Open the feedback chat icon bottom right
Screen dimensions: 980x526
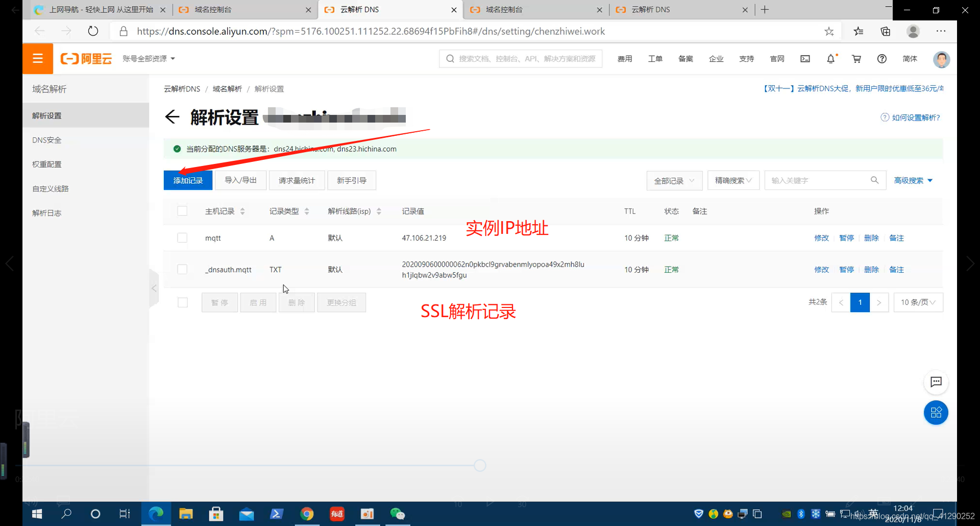tap(936, 382)
